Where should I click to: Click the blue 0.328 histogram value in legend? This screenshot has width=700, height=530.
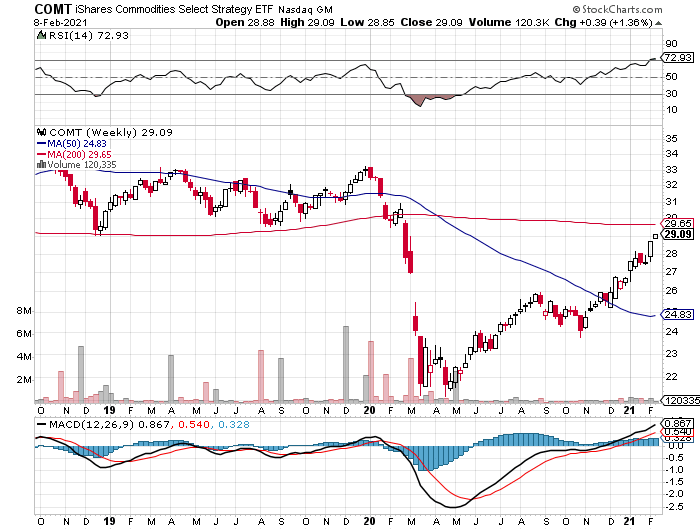[x=233, y=424]
